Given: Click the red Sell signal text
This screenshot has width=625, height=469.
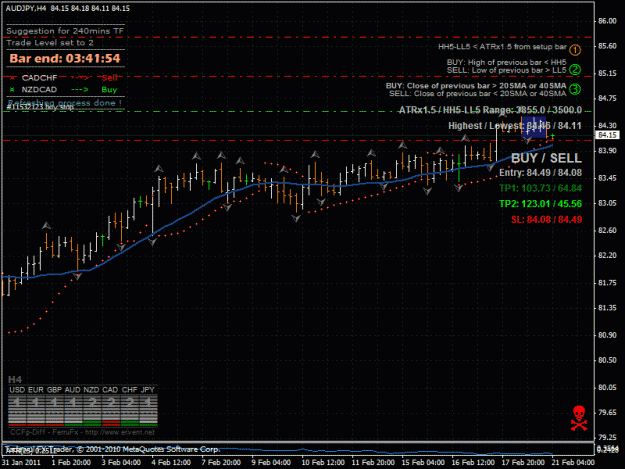Looking at the screenshot, I should (110, 78).
